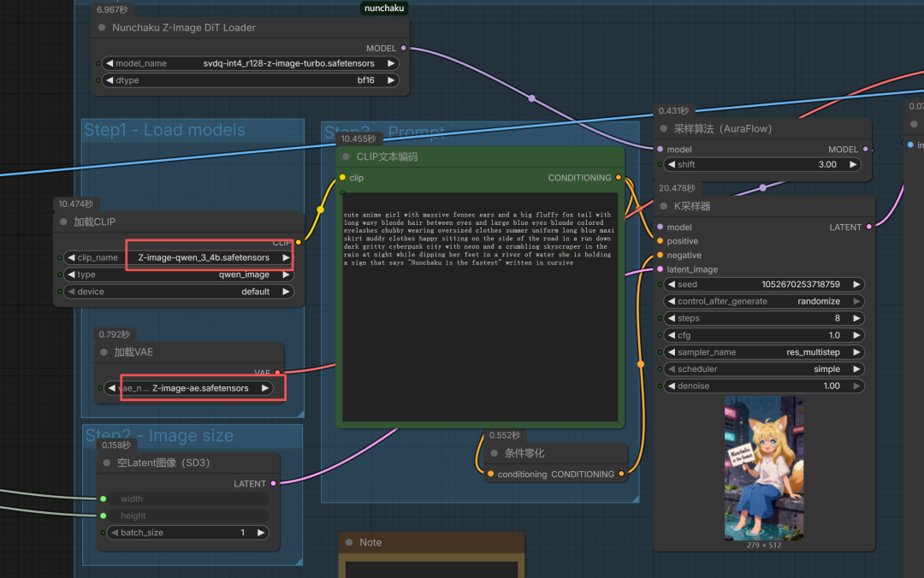This screenshot has width=924, height=578.
Task: Click next arrow on dtype field
Action: click(x=390, y=80)
